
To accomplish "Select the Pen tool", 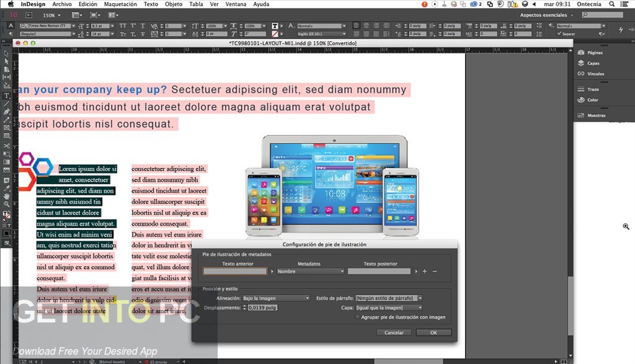I will coord(6,111).
